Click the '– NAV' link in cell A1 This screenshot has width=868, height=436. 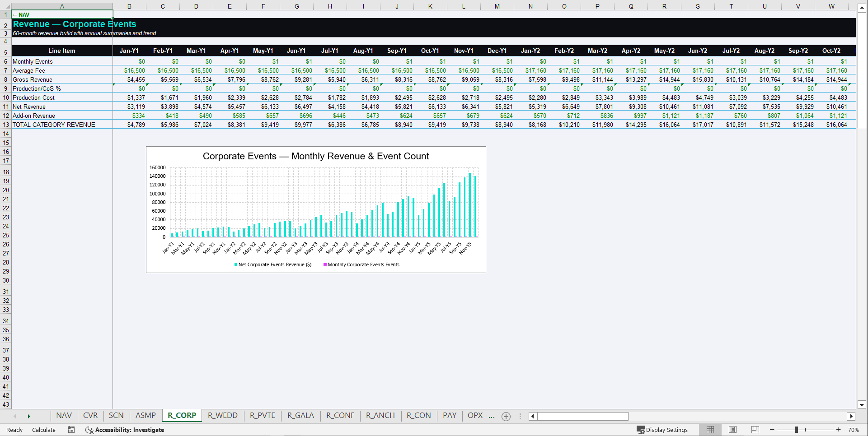coord(21,15)
